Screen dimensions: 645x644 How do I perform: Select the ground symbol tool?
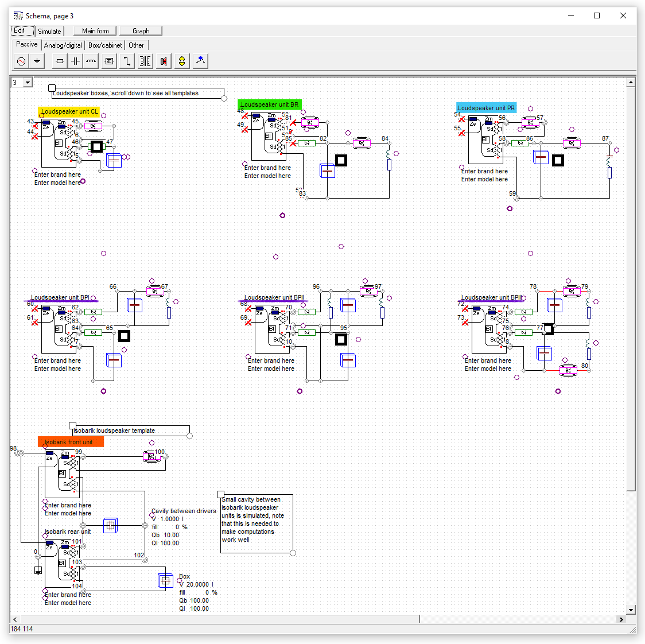click(37, 61)
